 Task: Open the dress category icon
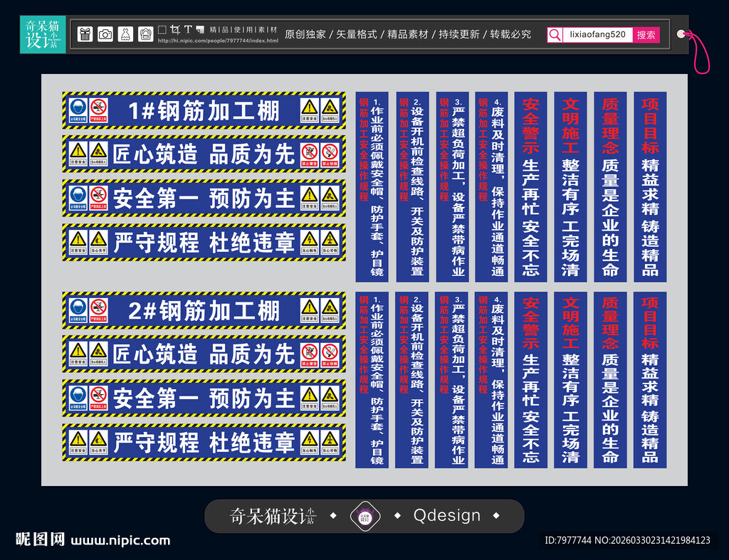126,33
